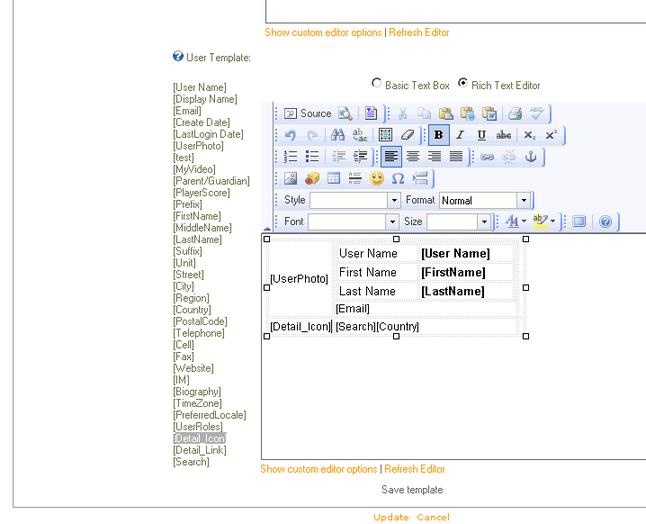The width and height of the screenshot is (646, 524).
Task: Open the Special Character omega icon
Action: click(x=398, y=178)
